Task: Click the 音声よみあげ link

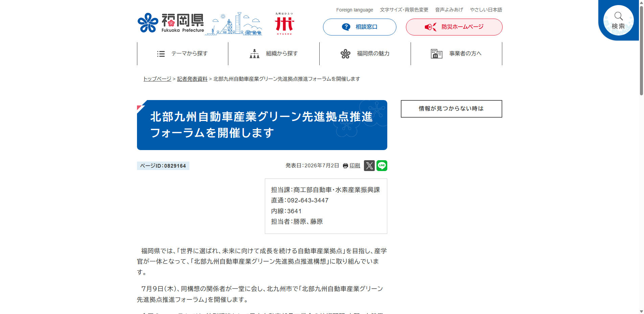Action: click(449, 10)
